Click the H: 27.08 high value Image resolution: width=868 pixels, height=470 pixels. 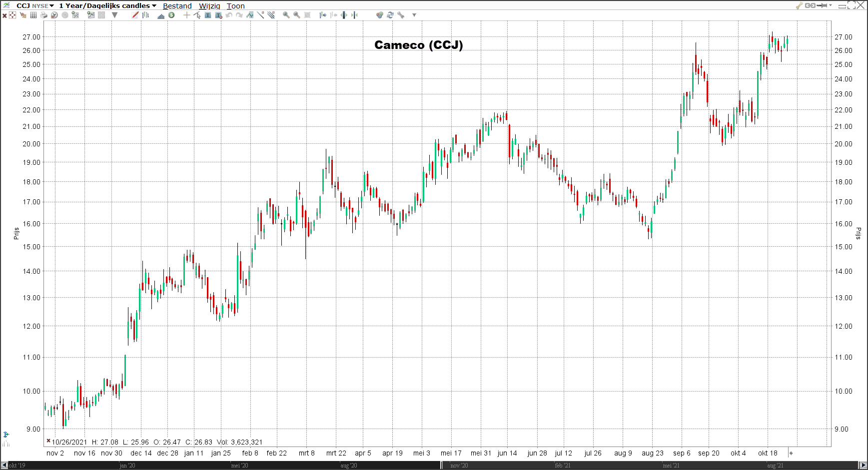click(105, 442)
